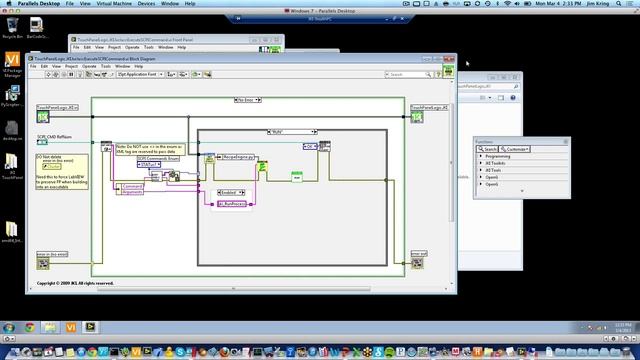The width and height of the screenshot is (640, 360).
Task: Open LabVIEW from Windows taskbar
Action: (90, 327)
